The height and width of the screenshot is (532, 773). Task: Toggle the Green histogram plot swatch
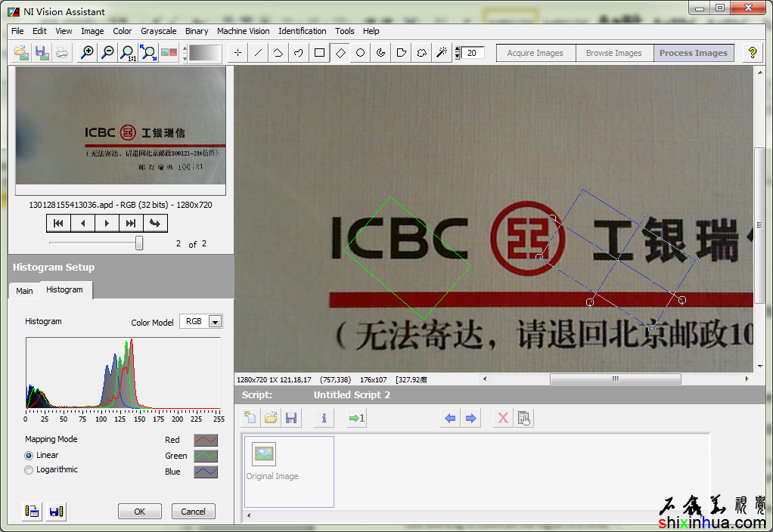point(206,456)
